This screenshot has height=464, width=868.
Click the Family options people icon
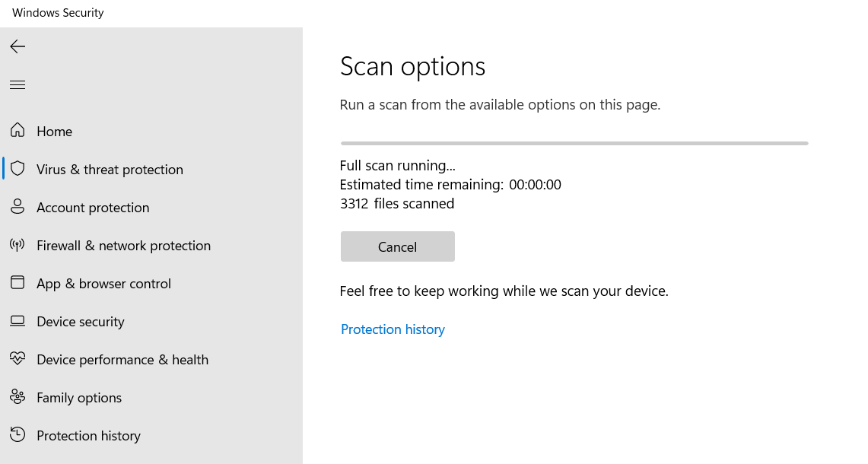(x=17, y=397)
